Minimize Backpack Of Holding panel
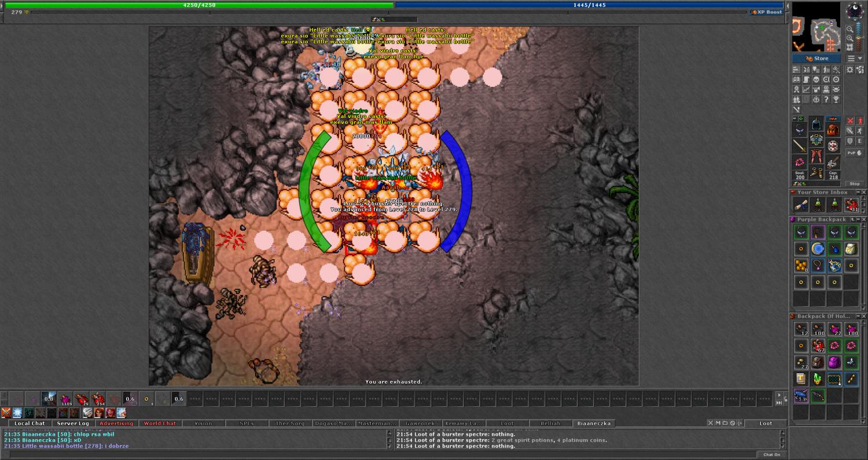 (x=858, y=317)
